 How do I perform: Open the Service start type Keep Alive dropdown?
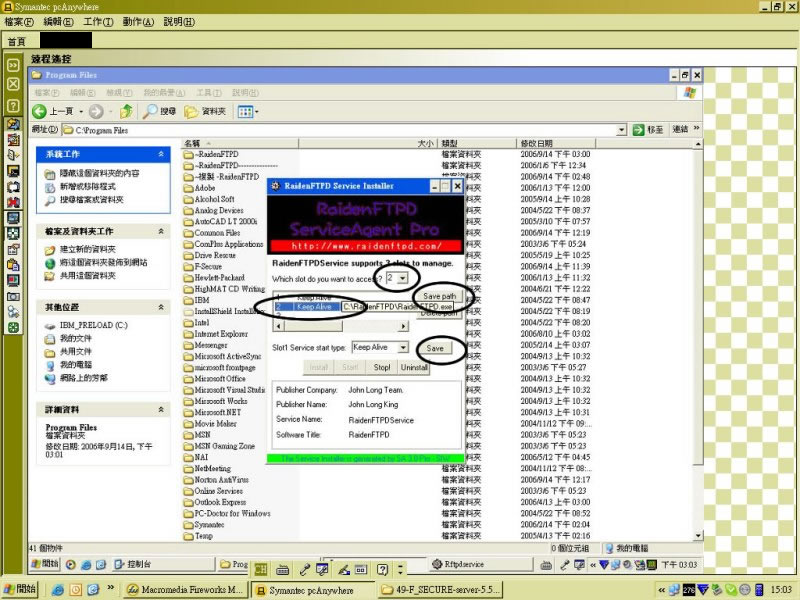(403, 347)
